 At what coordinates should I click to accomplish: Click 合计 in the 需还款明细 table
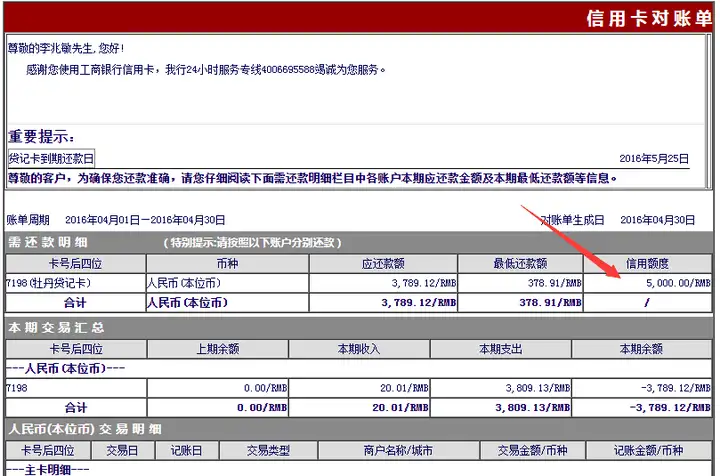coord(75,303)
